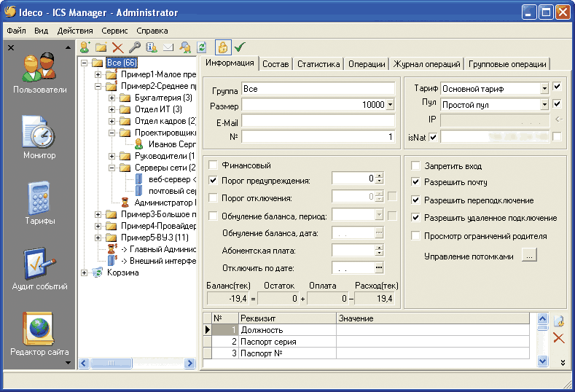Open the Тариф dropdown list
The image size is (575, 392).
(x=544, y=89)
